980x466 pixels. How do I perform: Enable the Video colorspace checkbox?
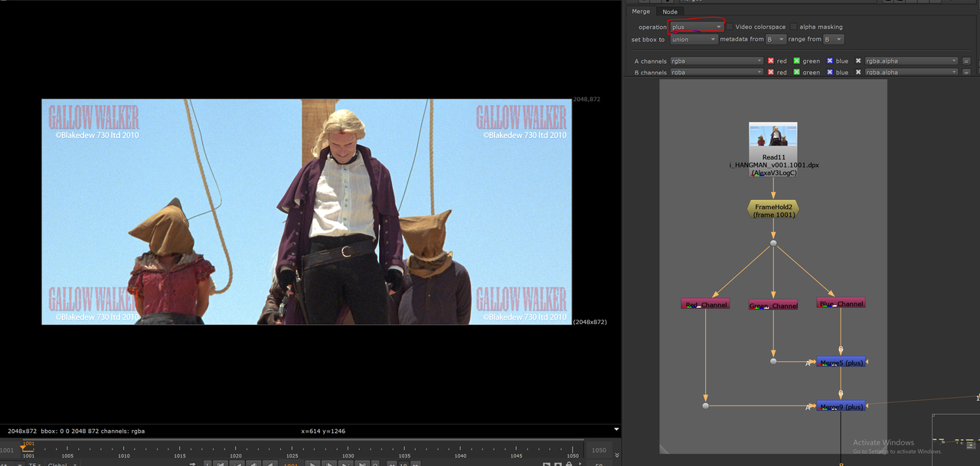pos(730,27)
